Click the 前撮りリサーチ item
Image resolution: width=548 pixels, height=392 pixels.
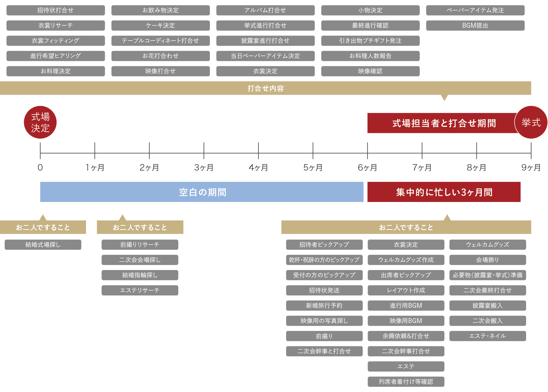[x=140, y=245]
